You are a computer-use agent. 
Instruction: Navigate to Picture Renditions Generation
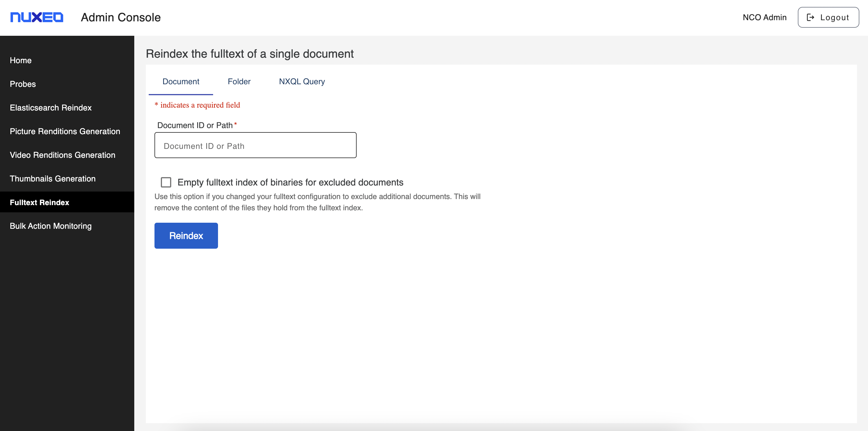click(x=65, y=131)
